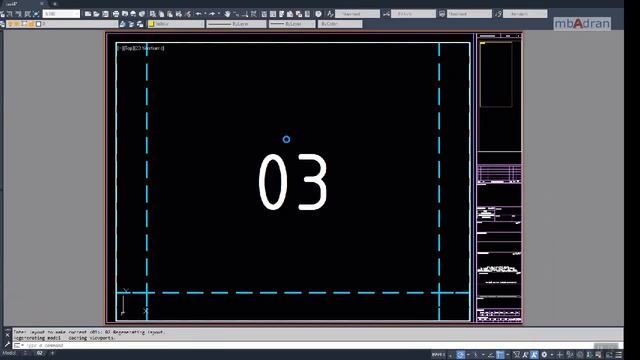Click the Plot Preview icon
The width and height of the screenshot is (640, 360).
124,14
